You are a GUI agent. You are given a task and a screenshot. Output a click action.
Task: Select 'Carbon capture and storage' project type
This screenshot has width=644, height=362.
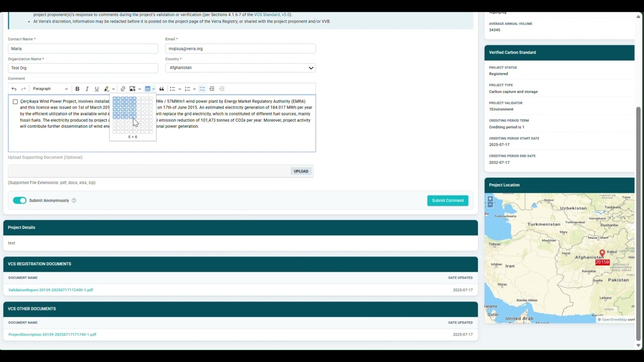pyautogui.click(x=513, y=92)
